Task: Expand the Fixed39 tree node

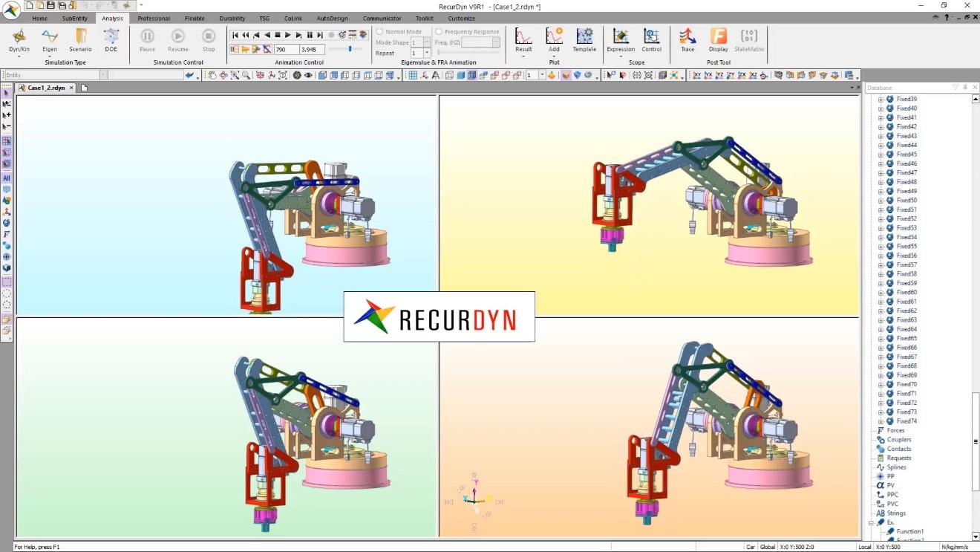Action: point(881,100)
